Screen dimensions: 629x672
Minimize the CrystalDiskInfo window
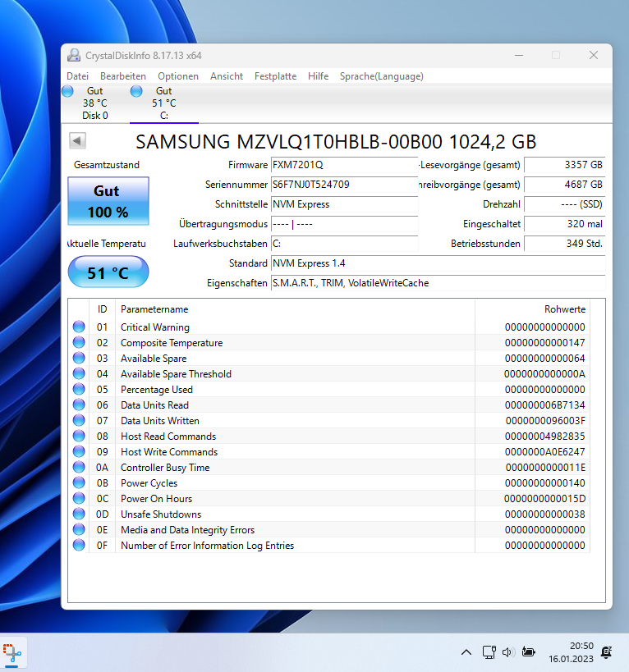click(519, 55)
